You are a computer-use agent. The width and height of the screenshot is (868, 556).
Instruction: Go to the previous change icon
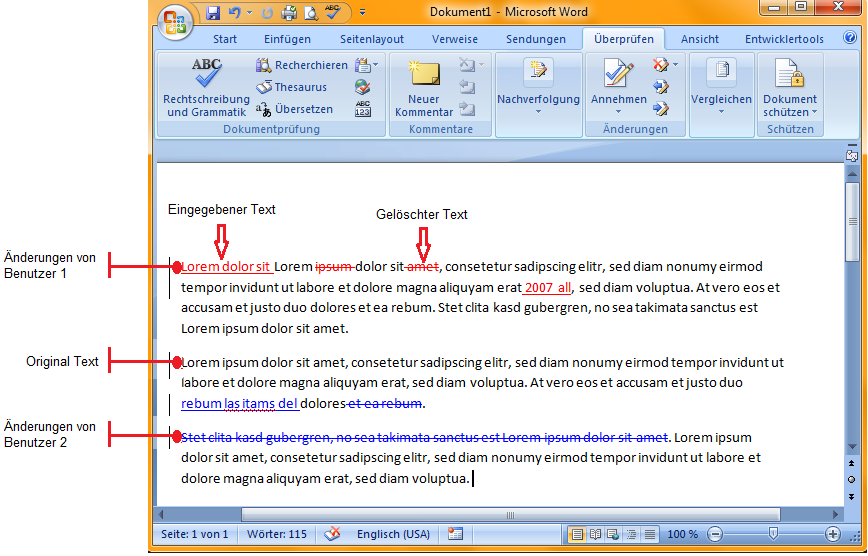(x=660, y=87)
